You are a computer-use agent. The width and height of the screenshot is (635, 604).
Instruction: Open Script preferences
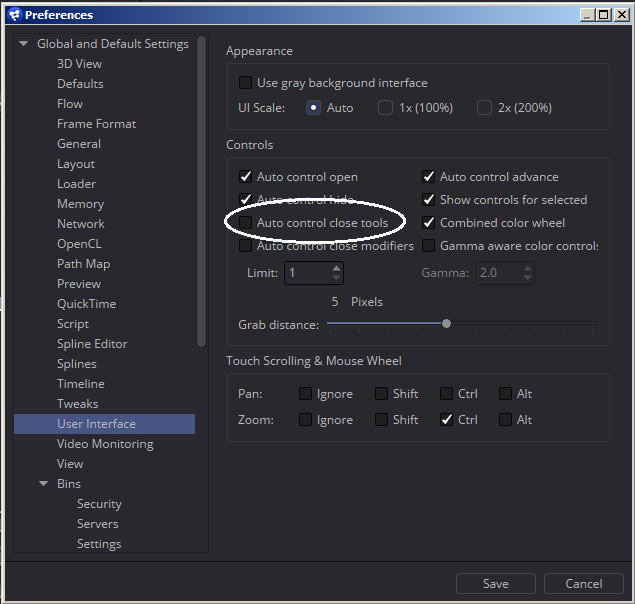(73, 324)
